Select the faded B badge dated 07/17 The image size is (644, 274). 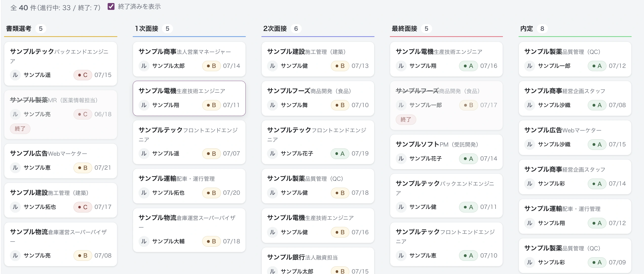[468, 105]
